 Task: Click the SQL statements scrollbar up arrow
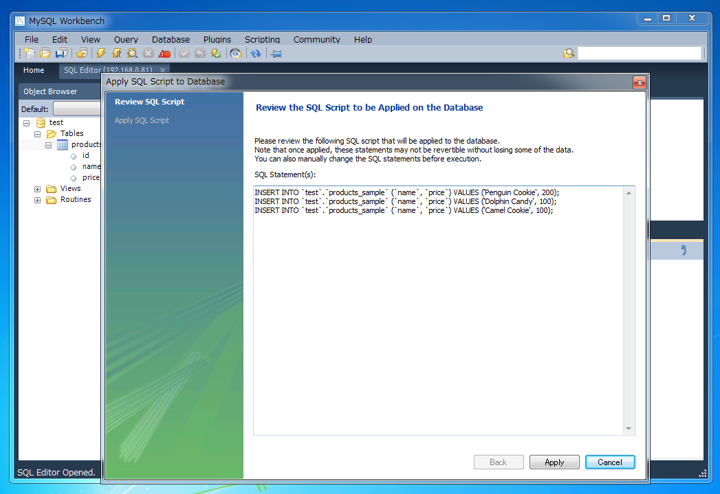[x=629, y=193]
